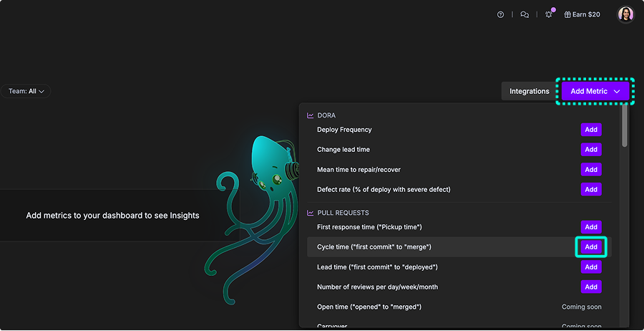Select the PULL REQUESTS section heading
The height and width of the screenshot is (331, 644).
click(343, 213)
